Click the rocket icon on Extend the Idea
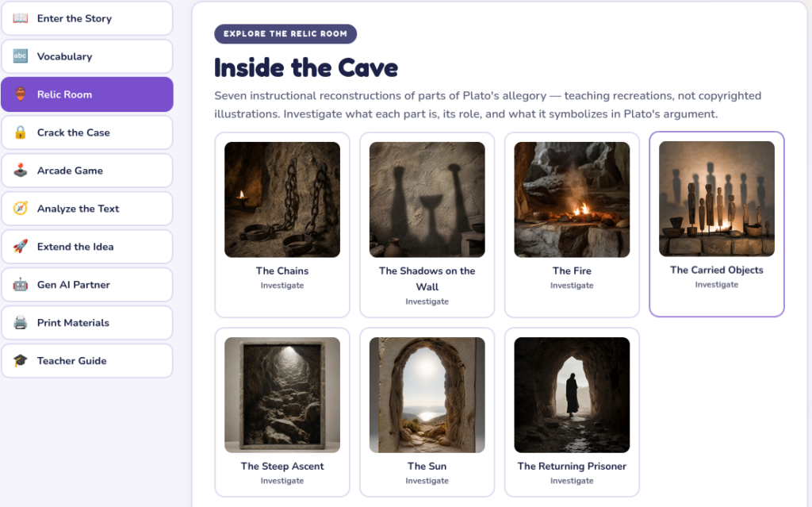812x507 pixels. 20,246
